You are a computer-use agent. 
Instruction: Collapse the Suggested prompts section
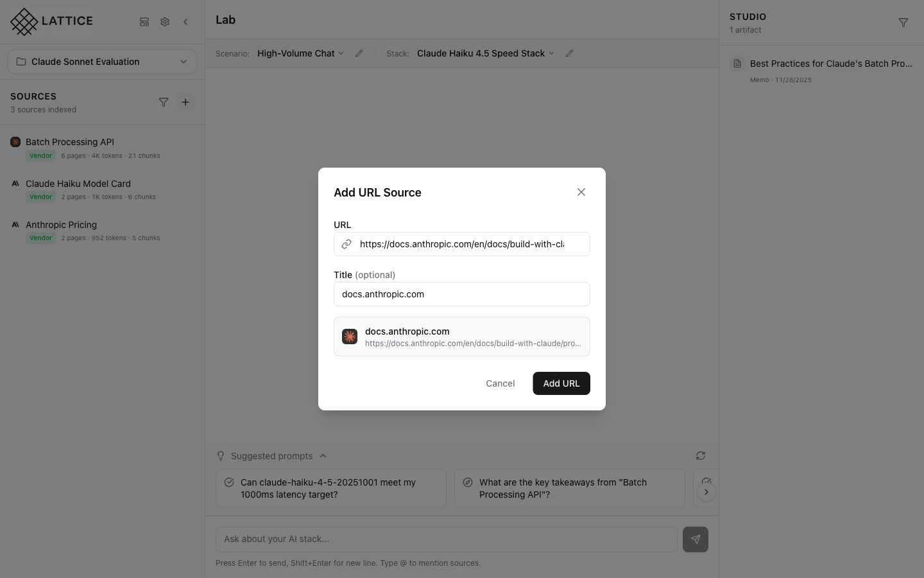pyautogui.click(x=323, y=456)
